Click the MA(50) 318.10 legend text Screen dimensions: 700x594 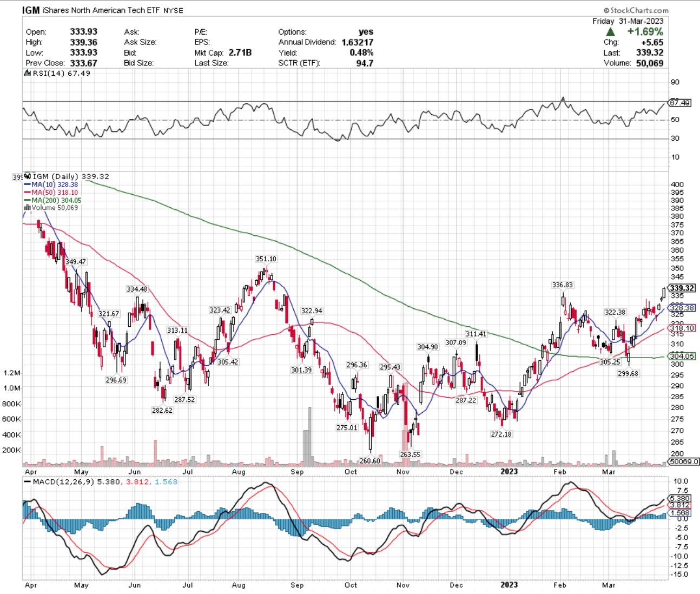[x=55, y=193]
